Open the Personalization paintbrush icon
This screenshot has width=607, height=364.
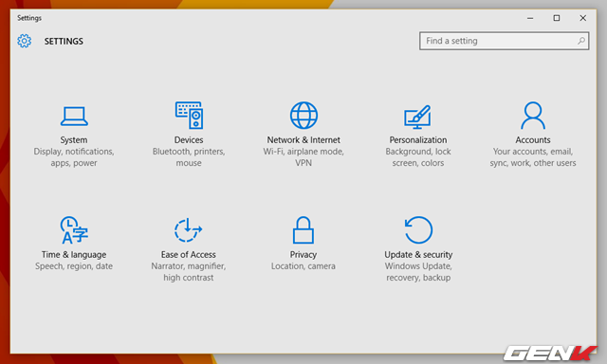point(417,117)
